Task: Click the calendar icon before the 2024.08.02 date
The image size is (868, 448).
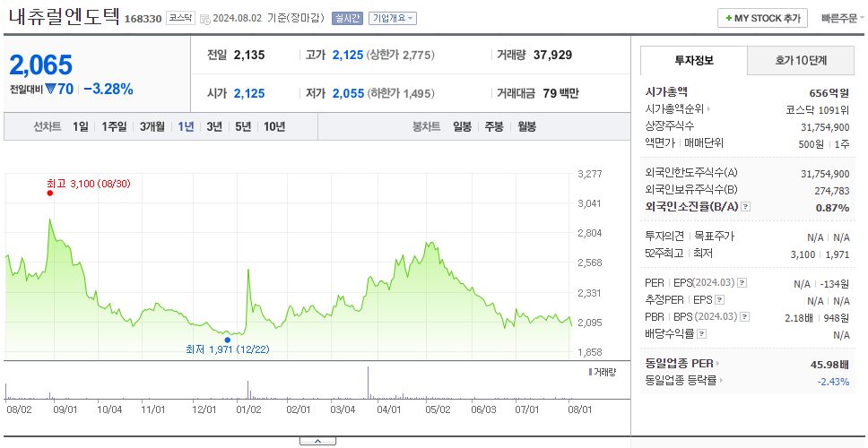Action: (204, 19)
